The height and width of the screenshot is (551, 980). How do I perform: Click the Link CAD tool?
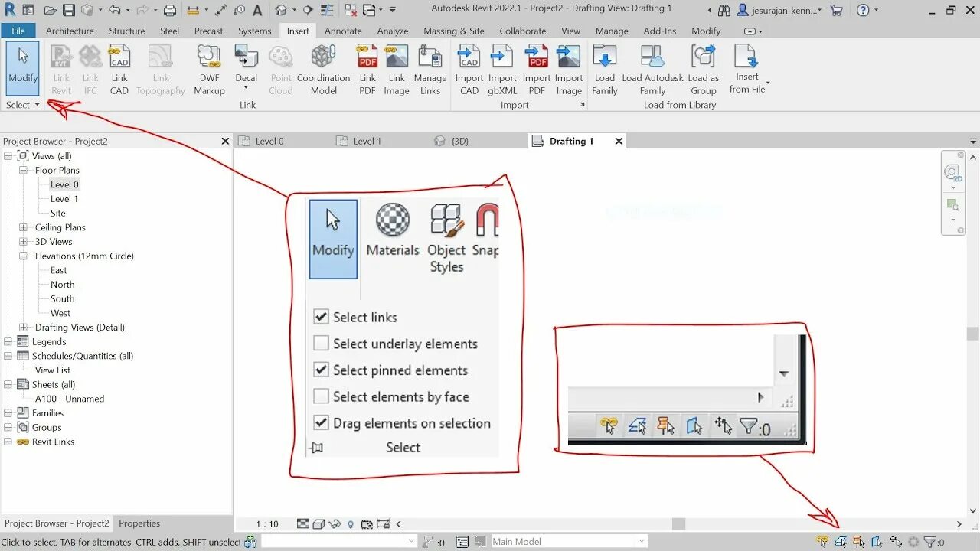(119, 70)
